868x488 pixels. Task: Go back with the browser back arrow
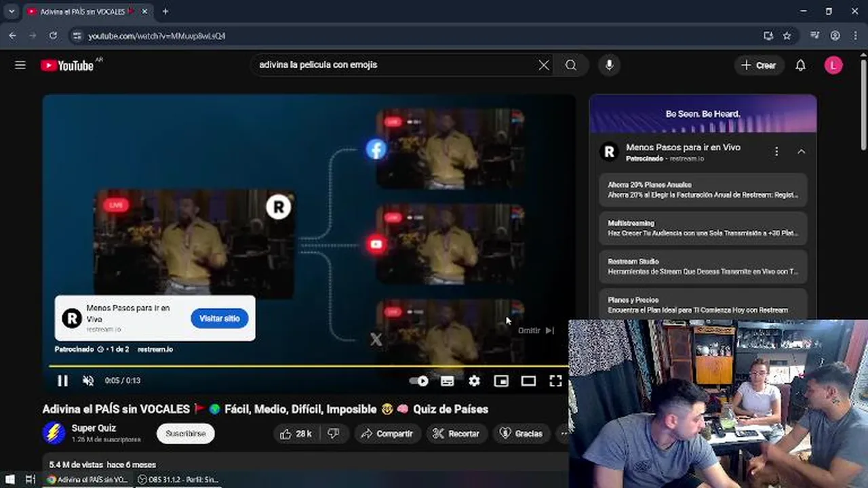pos(12,35)
